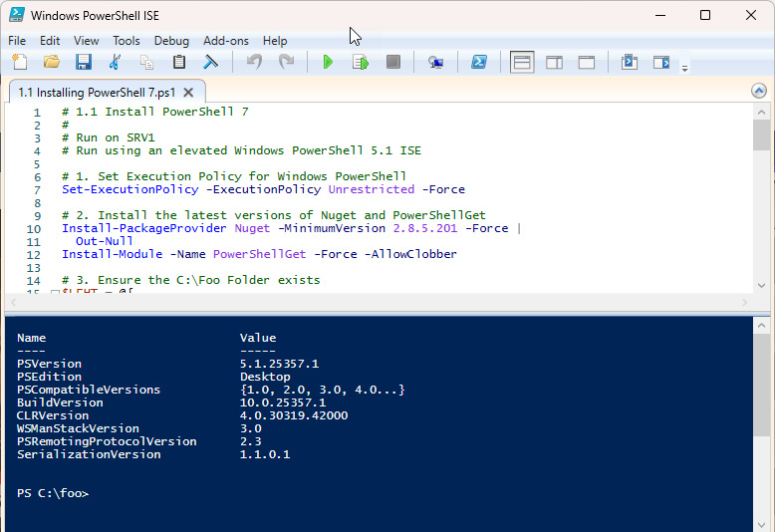Click the PowerShellGet module name on line 12
This screenshot has width=775, height=532.
pos(259,254)
